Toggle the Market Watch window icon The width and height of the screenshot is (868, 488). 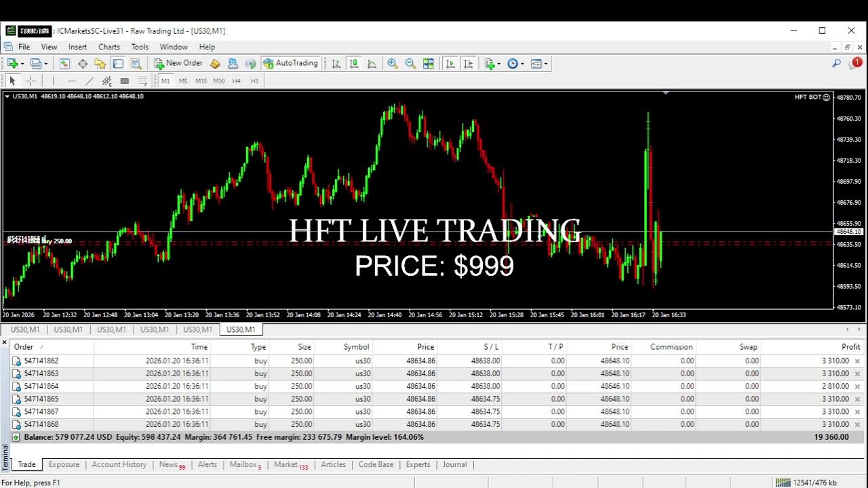click(x=64, y=63)
